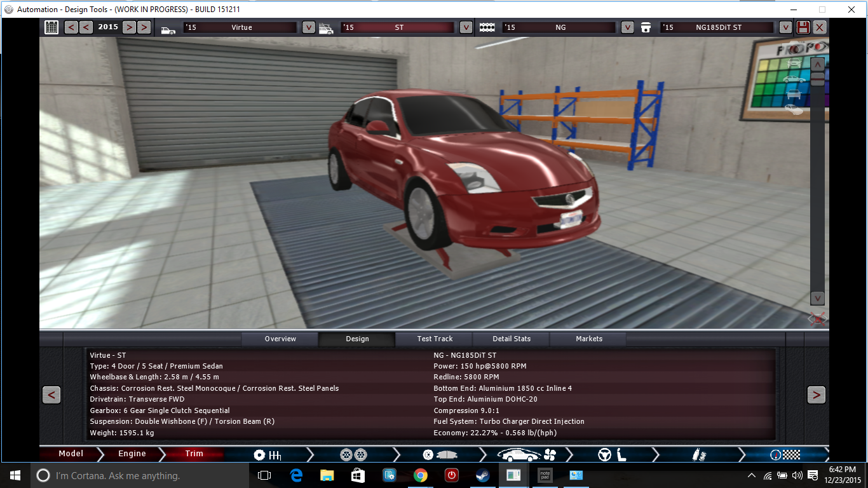Viewport: 868px width, 488px height.
Task: Jump forward years with last right arrow
Action: (x=144, y=27)
